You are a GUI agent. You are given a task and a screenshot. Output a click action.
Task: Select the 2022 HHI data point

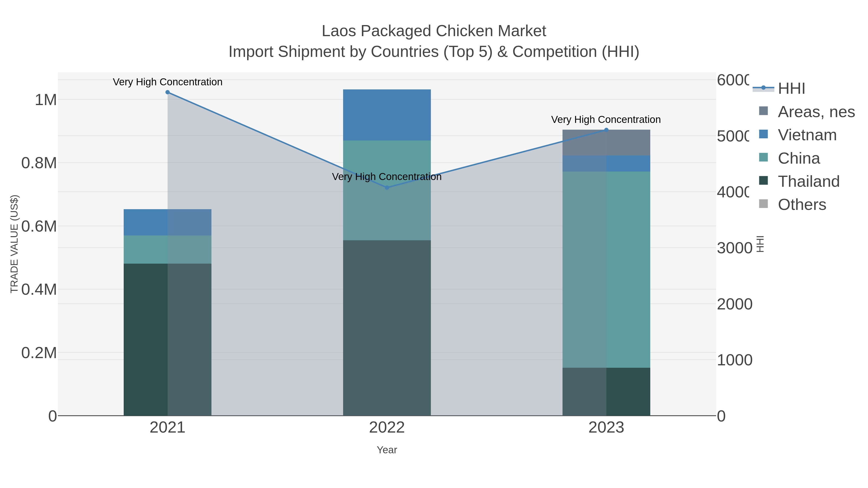(x=387, y=187)
